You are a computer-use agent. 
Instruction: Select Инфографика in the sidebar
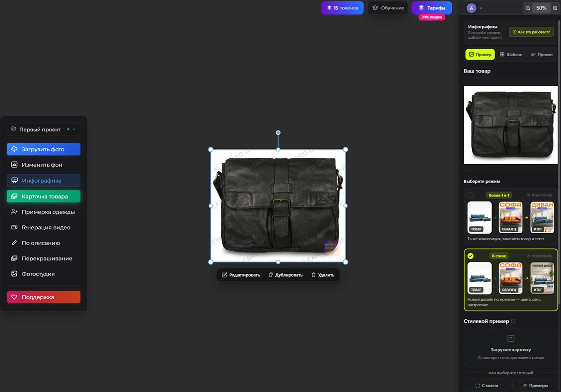pyautogui.click(x=43, y=181)
